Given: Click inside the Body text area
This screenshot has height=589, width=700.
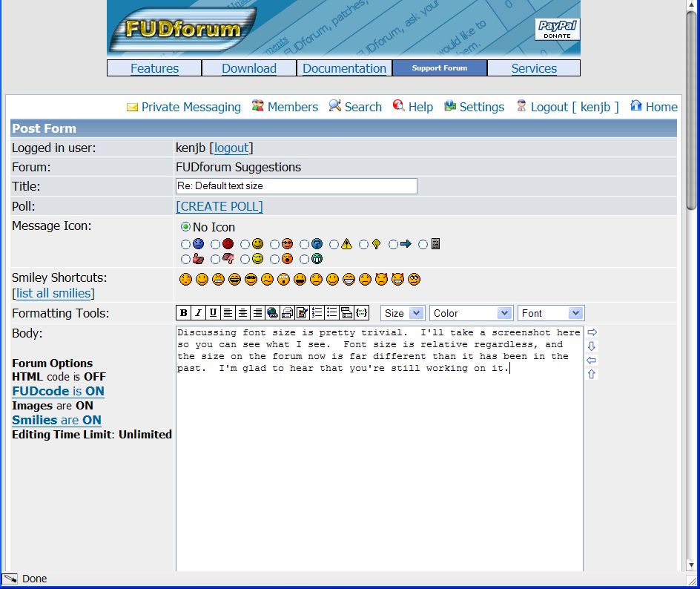Looking at the screenshot, I should [380, 449].
